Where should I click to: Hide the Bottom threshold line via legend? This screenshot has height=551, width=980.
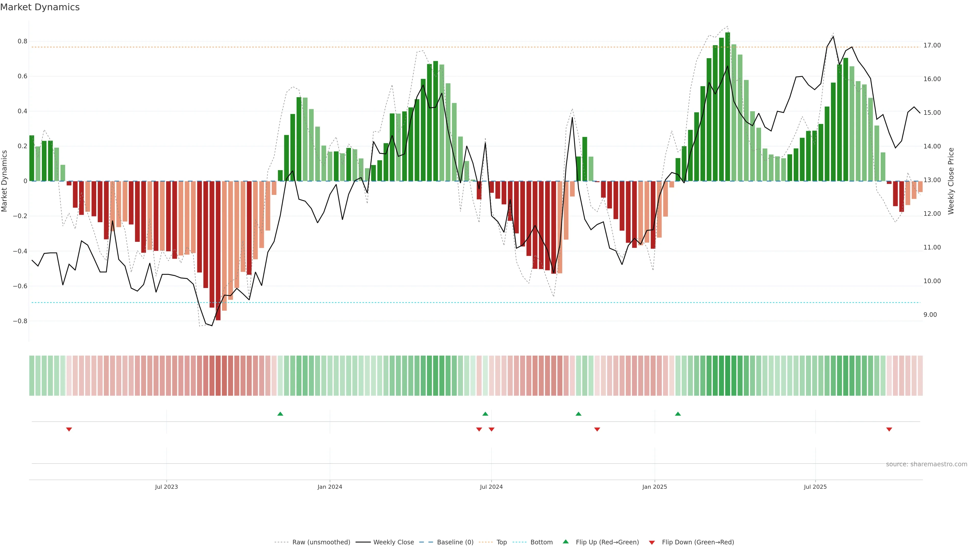pyautogui.click(x=541, y=542)
